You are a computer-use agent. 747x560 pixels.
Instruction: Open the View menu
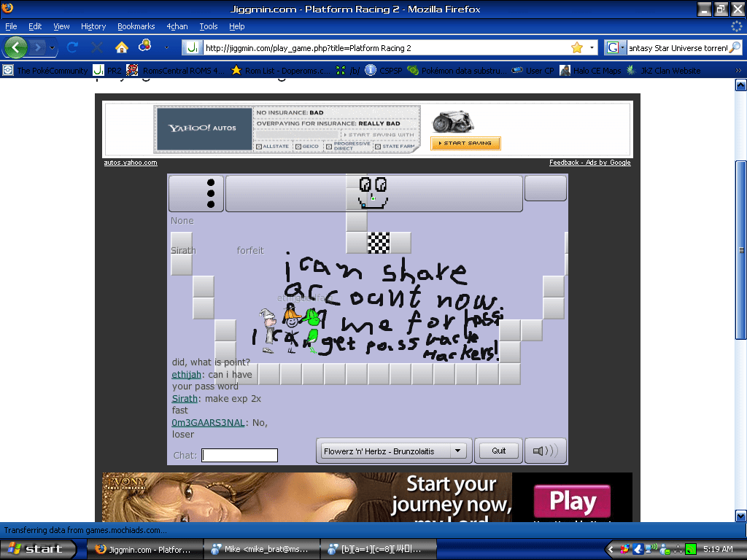(x=61, y=26)
